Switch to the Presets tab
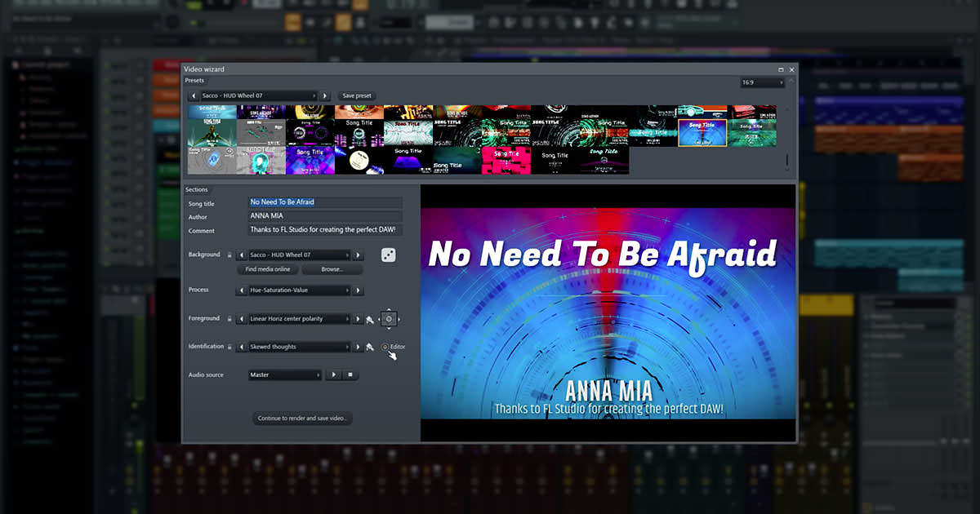Viewport: 980px width, 514px height. [194, 81]
